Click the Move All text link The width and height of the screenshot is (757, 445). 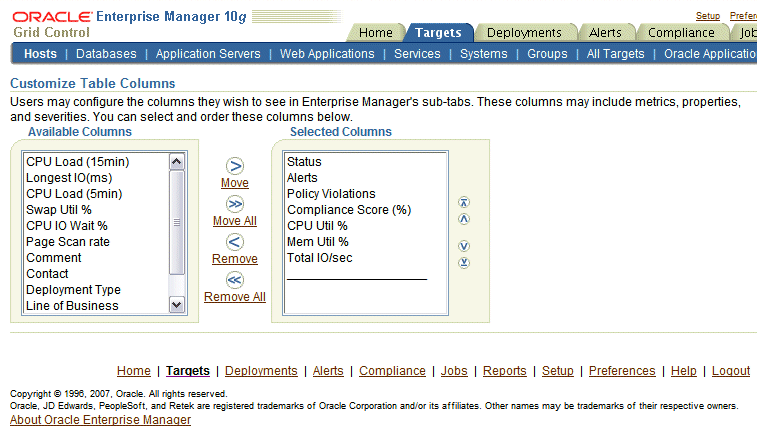pos(235,221)
